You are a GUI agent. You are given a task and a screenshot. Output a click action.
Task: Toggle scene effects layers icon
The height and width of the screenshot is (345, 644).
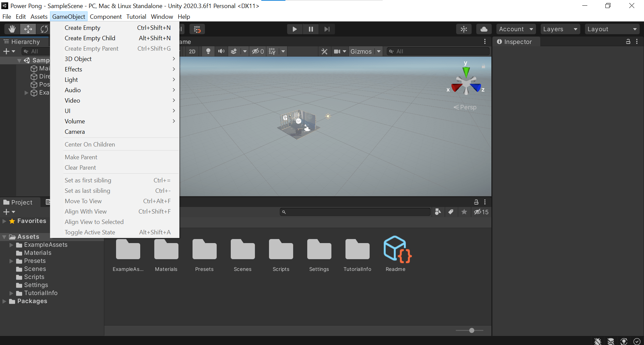[234, 51]
